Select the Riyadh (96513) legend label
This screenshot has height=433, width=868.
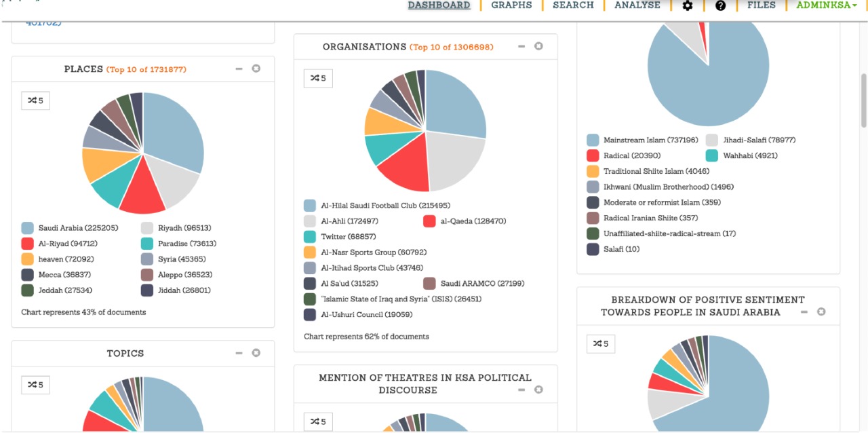click(x=184, y=228)
